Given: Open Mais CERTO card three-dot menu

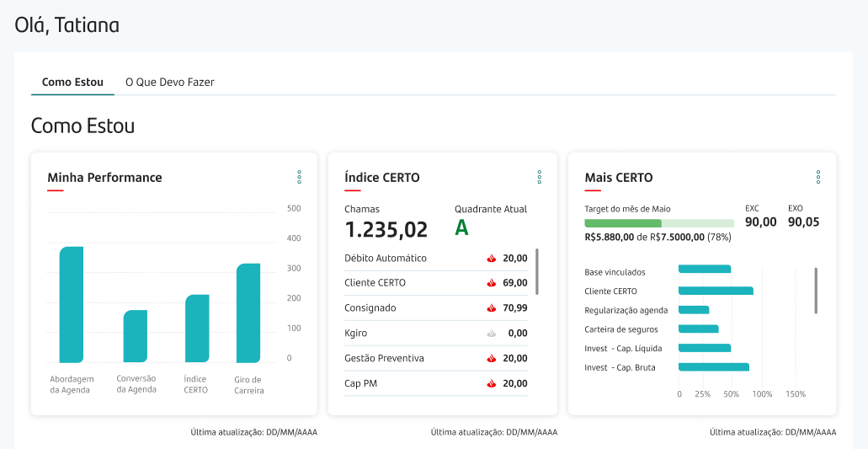Looking at the screenshot, I should [x=818, y=177].
